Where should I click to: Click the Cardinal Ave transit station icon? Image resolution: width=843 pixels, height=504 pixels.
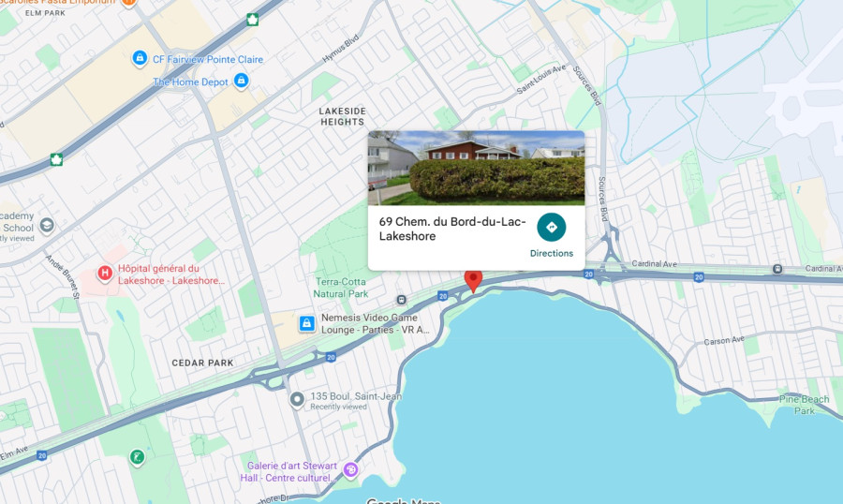point(776,269)
